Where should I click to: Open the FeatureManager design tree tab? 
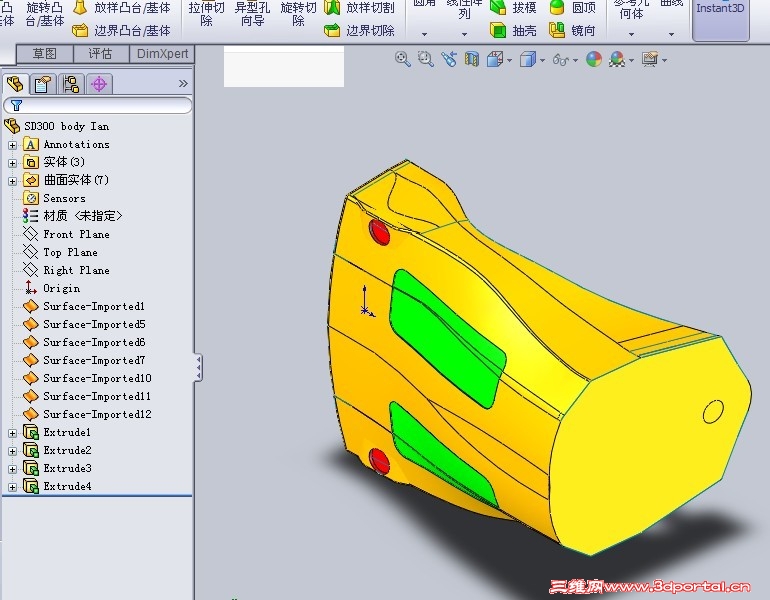click(x=15, y=84)
